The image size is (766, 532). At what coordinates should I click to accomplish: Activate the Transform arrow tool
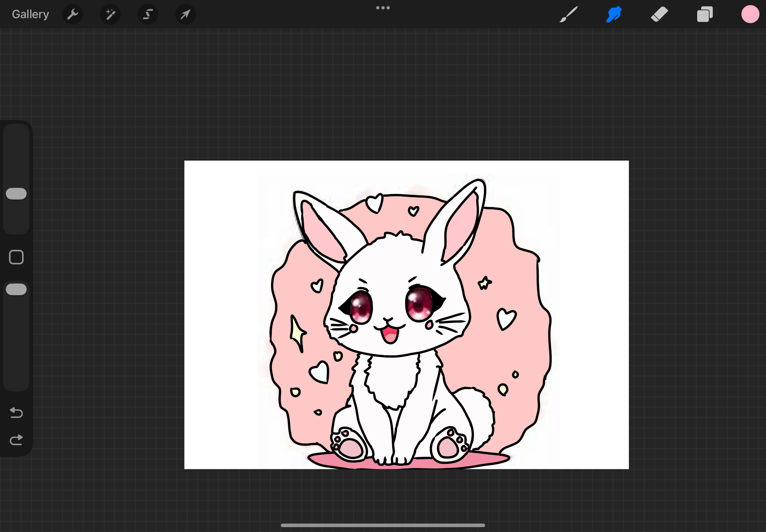(185, 14)
